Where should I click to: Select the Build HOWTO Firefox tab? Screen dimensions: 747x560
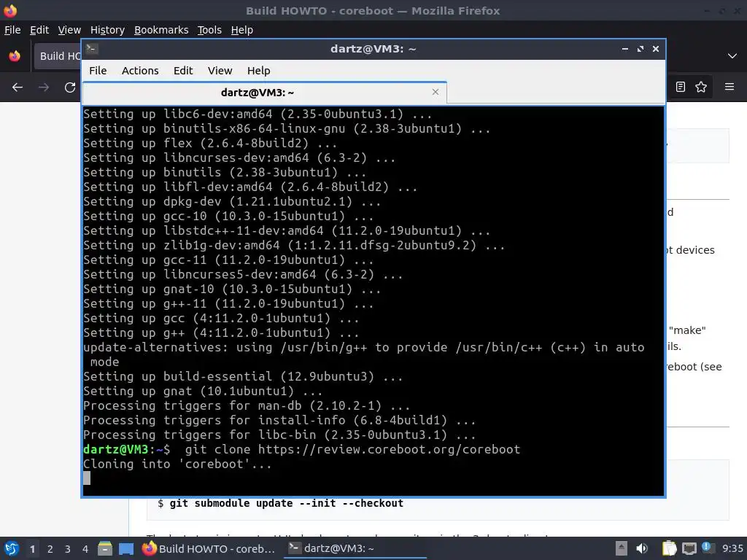tap(57, 56)
